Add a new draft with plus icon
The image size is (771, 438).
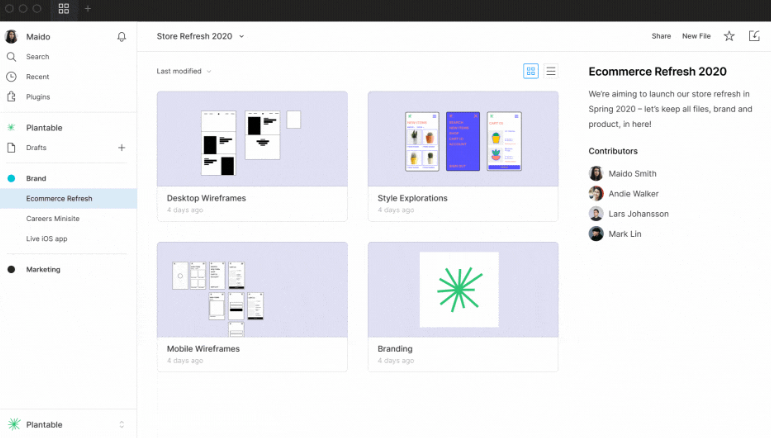[121, 147]
